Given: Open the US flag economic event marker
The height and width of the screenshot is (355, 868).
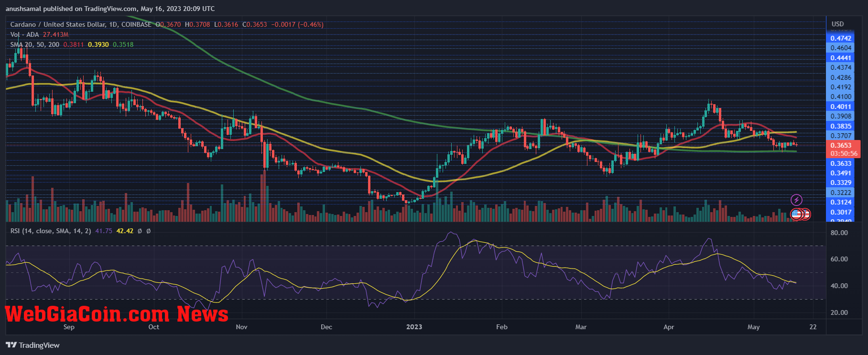Looking at the screenshot, I should coord(796,214).
